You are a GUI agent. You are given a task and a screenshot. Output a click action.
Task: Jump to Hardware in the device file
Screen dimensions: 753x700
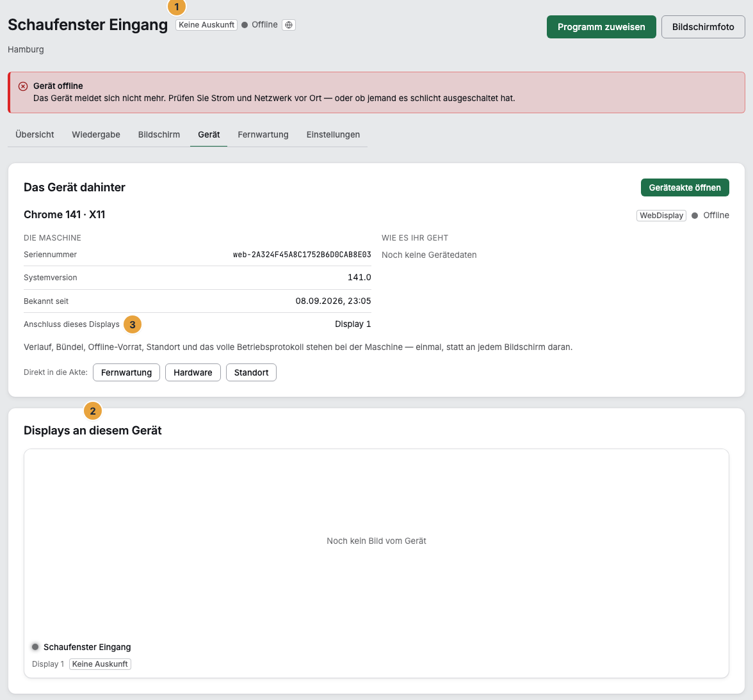(x=193, y=373)
